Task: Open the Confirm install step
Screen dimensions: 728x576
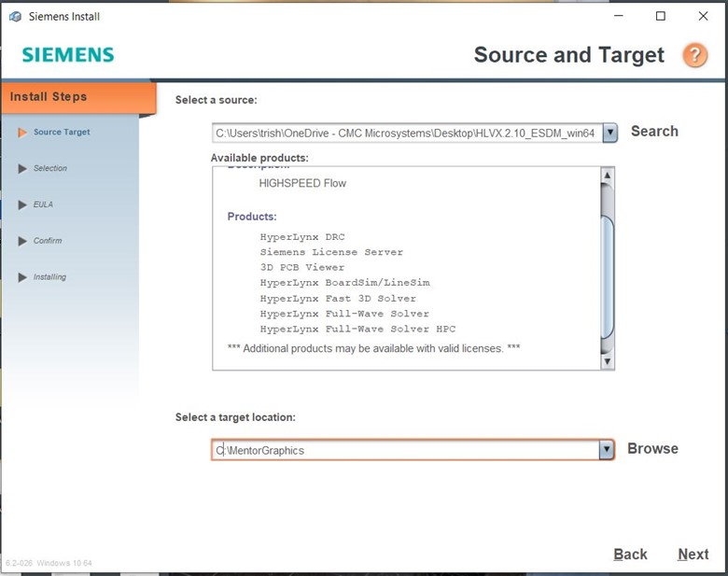Action: (x=48, y=241)
